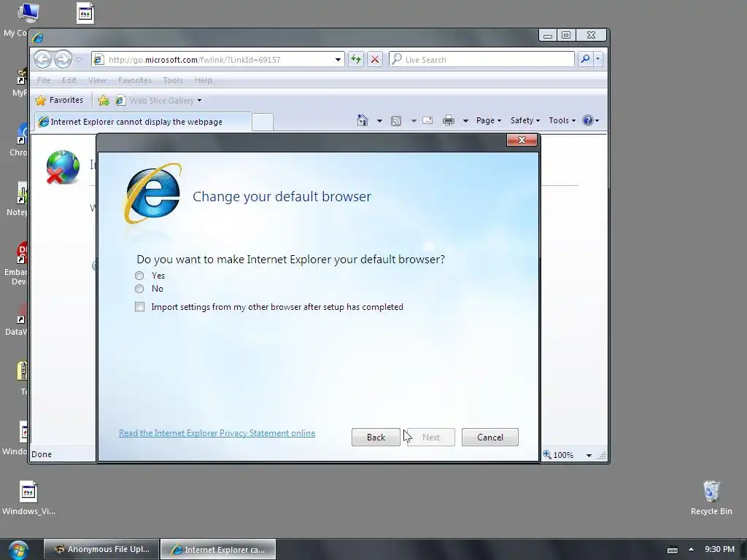Viewport: 747px width, 560px height.
Task: Switch to Anonymous File Upl... taskbar item
Action: click(101, 549)
